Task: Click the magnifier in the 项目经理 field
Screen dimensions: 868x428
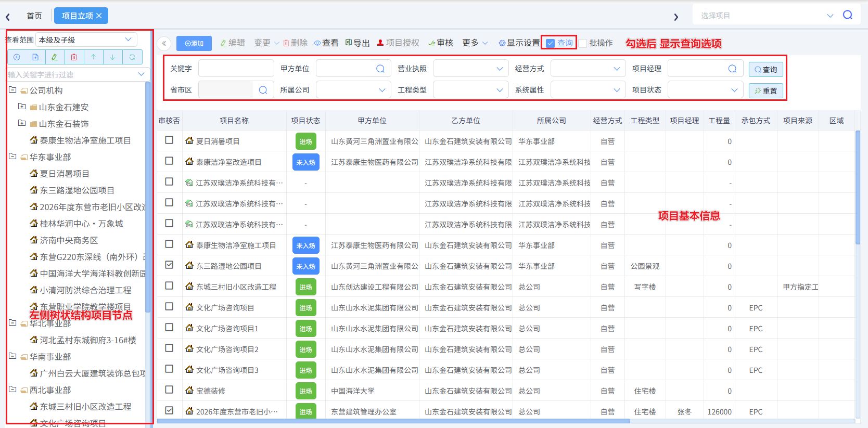Action: 732,69
